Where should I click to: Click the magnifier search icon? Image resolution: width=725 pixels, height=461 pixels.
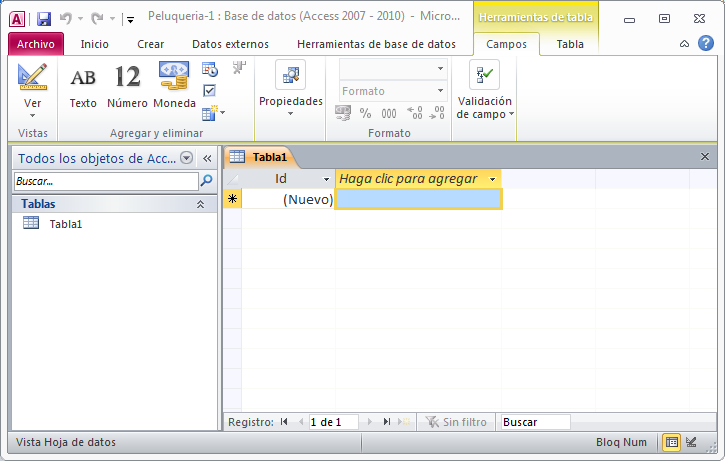(x=207, y=181)
